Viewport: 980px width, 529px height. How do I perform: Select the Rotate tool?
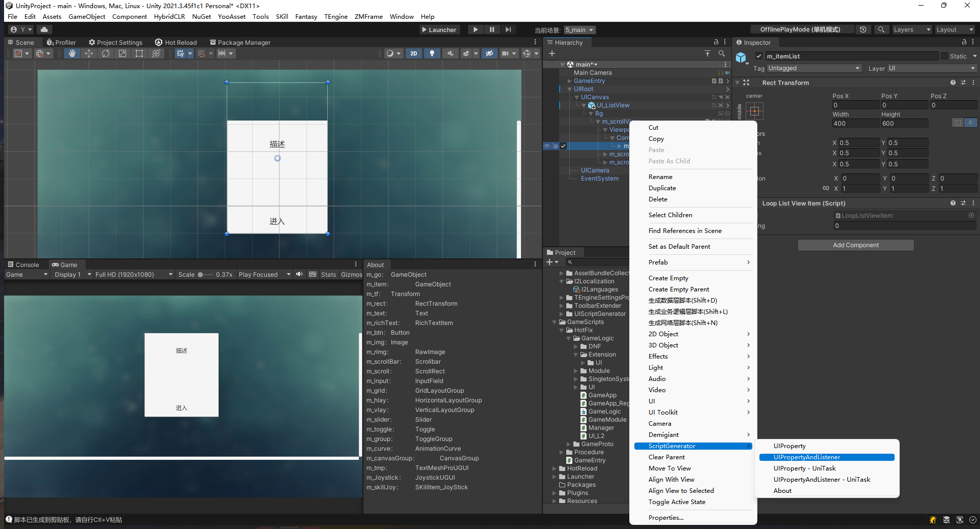click(106, 53)
